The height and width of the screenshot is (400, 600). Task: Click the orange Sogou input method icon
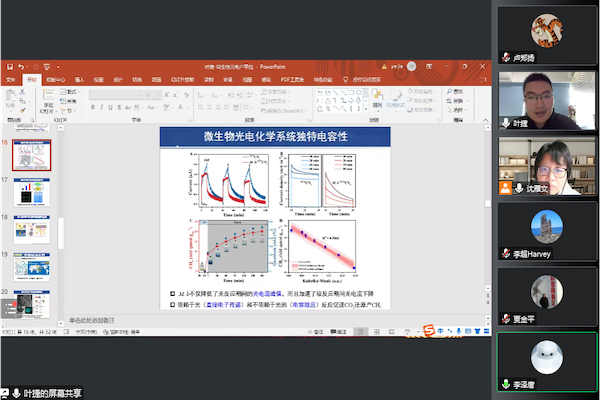tap(429, 331)
